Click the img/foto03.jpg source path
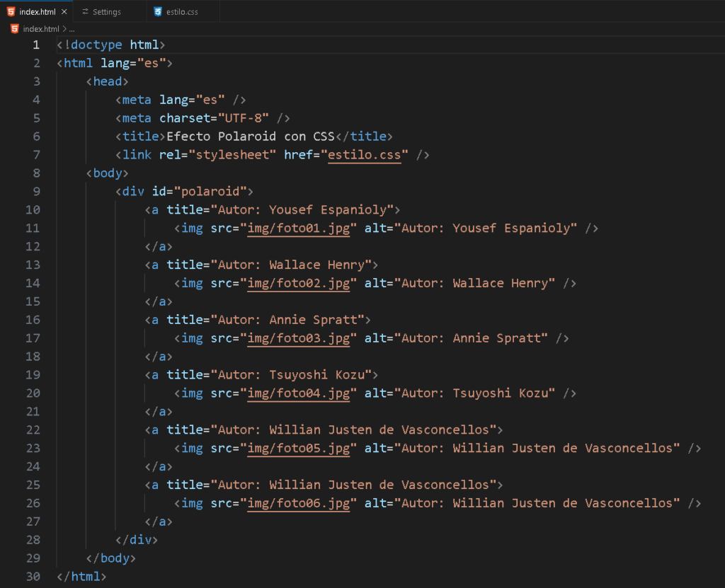 [x=298, y=338]
